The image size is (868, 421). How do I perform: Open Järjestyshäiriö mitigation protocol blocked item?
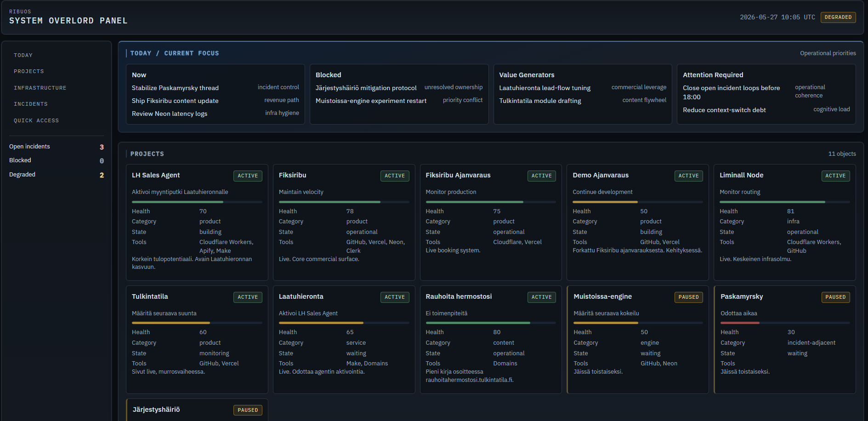[x=366, y=88]
